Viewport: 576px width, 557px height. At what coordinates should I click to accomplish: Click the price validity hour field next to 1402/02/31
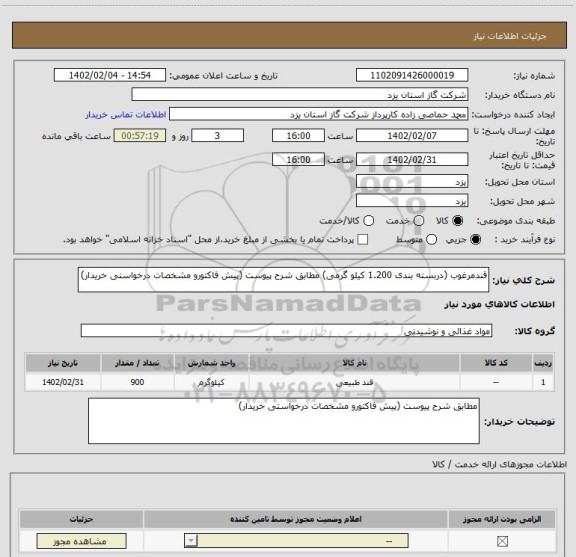(x=298, y=159)
